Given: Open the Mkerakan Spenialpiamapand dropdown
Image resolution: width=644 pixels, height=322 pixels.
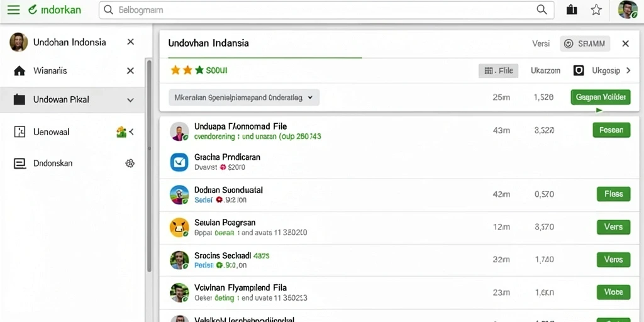Looking at the screenshot, I should 244,97.
